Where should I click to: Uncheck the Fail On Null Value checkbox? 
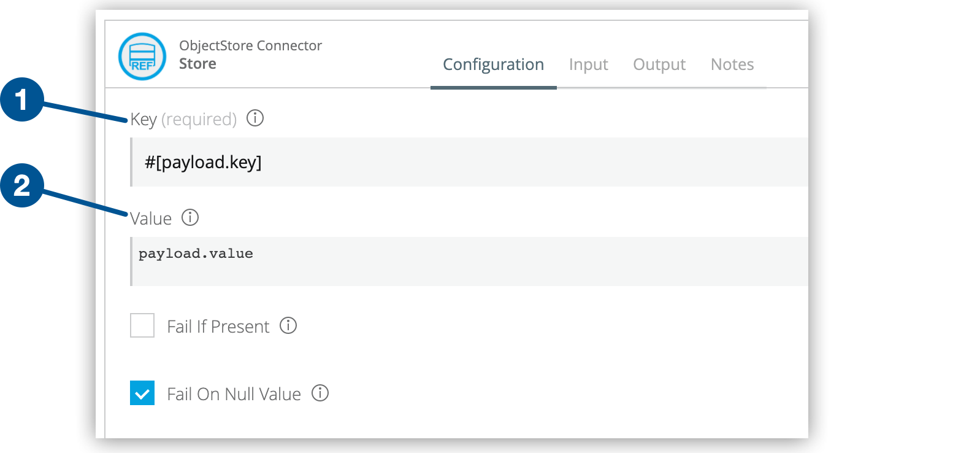click(x=142, y=393)
